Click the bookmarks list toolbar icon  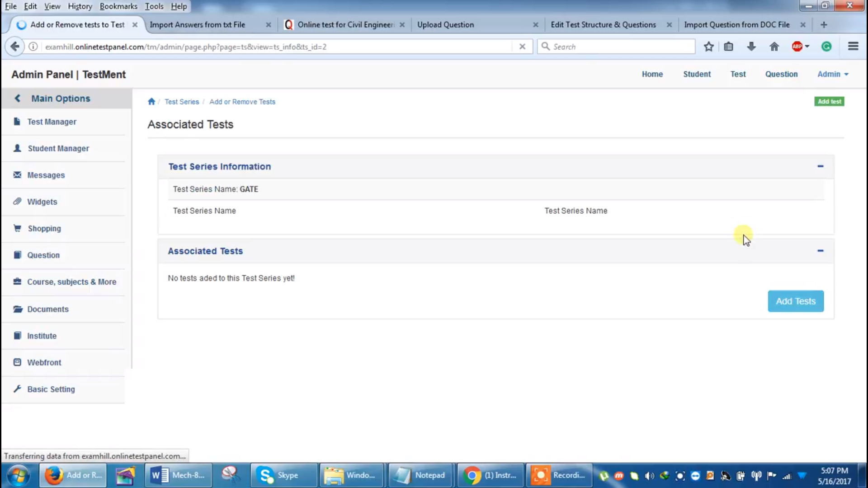(x=728, y=47)
